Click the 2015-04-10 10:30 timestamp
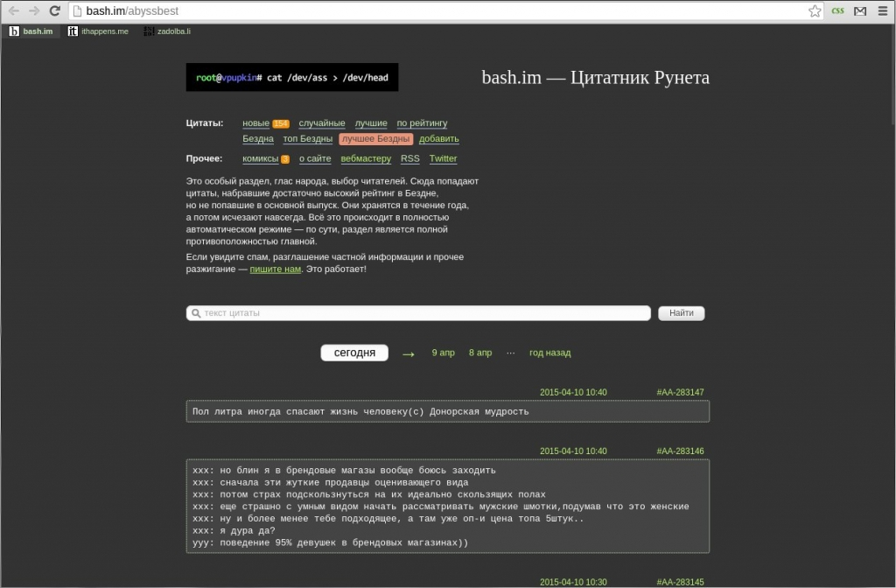Viewport: 896px width, 588px height. 573,582
